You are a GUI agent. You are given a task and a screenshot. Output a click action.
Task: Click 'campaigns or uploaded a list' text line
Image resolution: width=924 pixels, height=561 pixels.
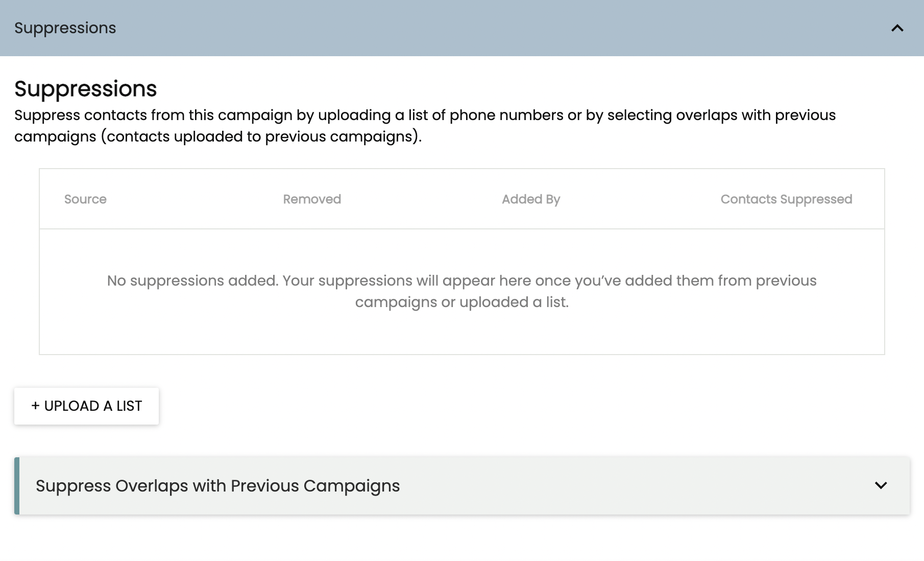(x=461, y=302)
